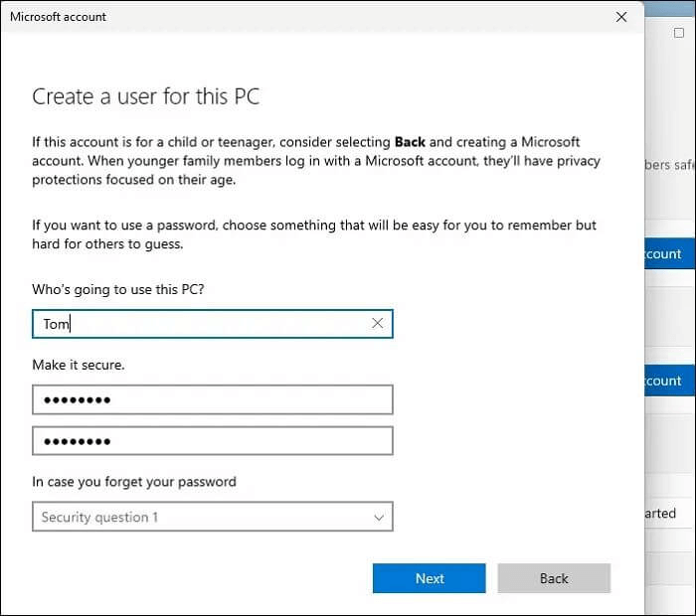Click the chevron arrow on Security question 1

click(378, 518)
